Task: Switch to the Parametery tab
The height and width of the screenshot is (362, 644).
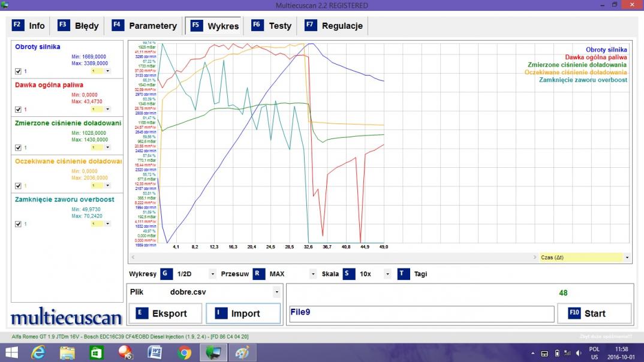Action: click(145, 26)
